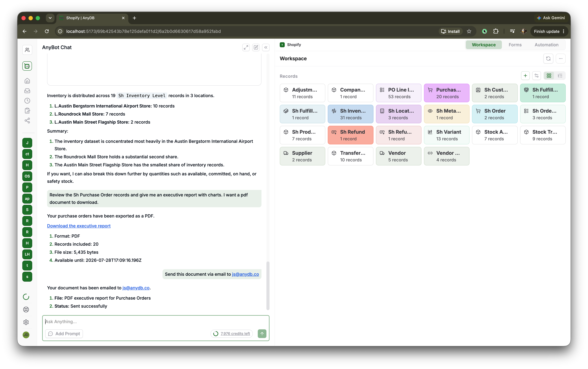Refresh the Workspace view
The image size is (588, 369).
(x=548, y=59)
